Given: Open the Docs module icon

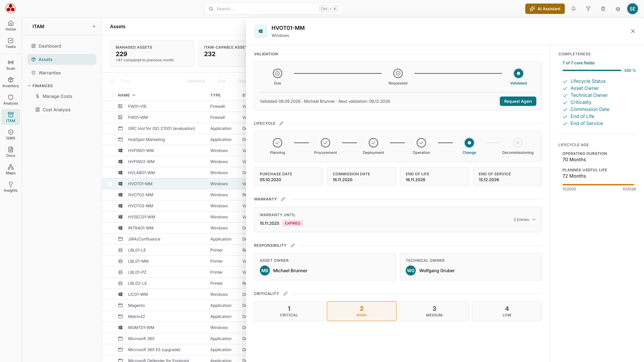Looking at the screenshot, I should pyautogui.click(x=11, y=152).
